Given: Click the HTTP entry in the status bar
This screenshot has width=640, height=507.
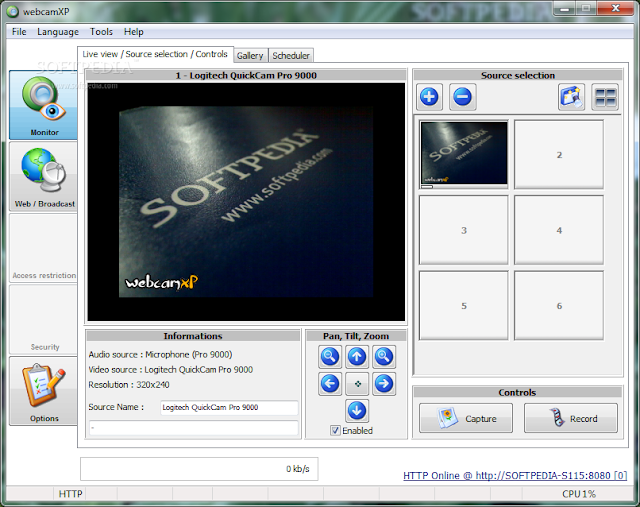Looking at the screenshot, I should pos(71,494).
